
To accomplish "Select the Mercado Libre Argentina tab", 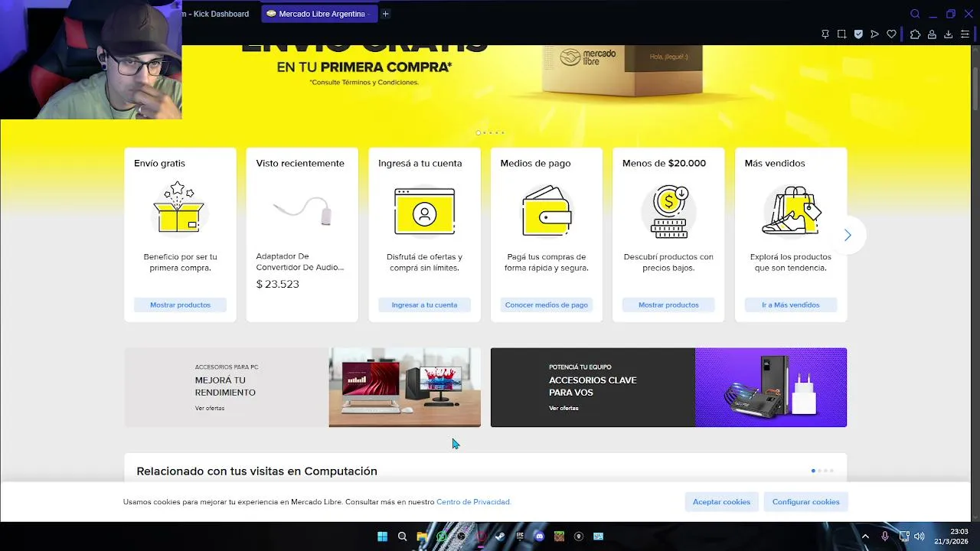I will [x=319, y=14].
